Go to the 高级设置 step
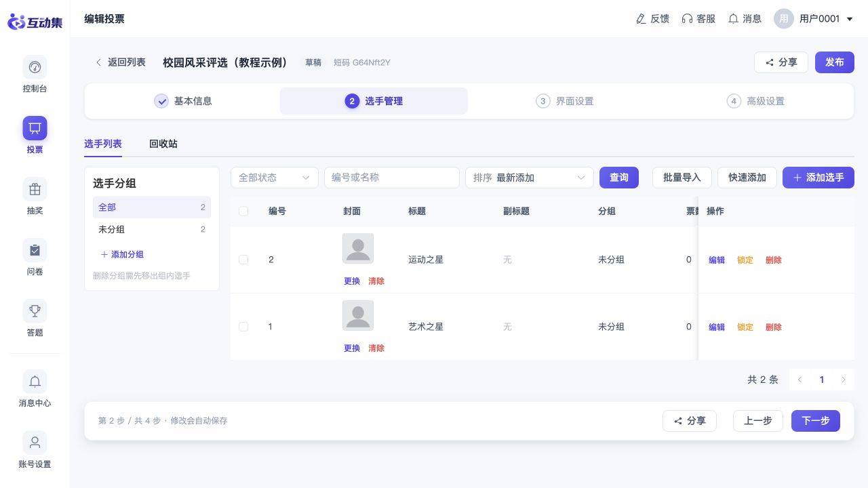The height and width of the screenshot is (488, 868). pos(755,101)
